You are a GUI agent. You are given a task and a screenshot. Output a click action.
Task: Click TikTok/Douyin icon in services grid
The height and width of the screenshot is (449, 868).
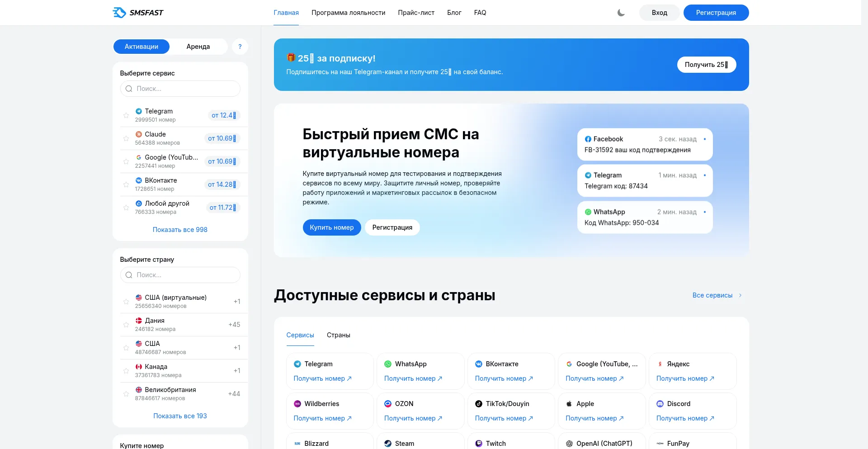479,404
